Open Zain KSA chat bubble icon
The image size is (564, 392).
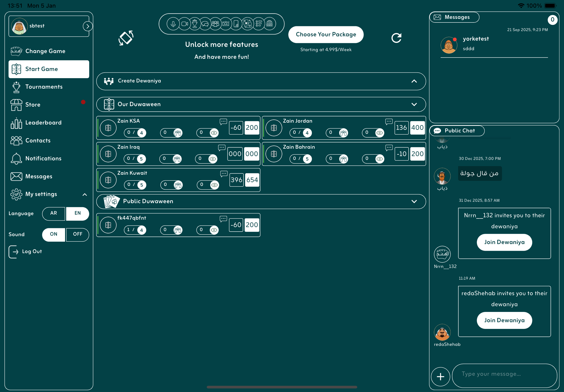[x=223, y=121]
